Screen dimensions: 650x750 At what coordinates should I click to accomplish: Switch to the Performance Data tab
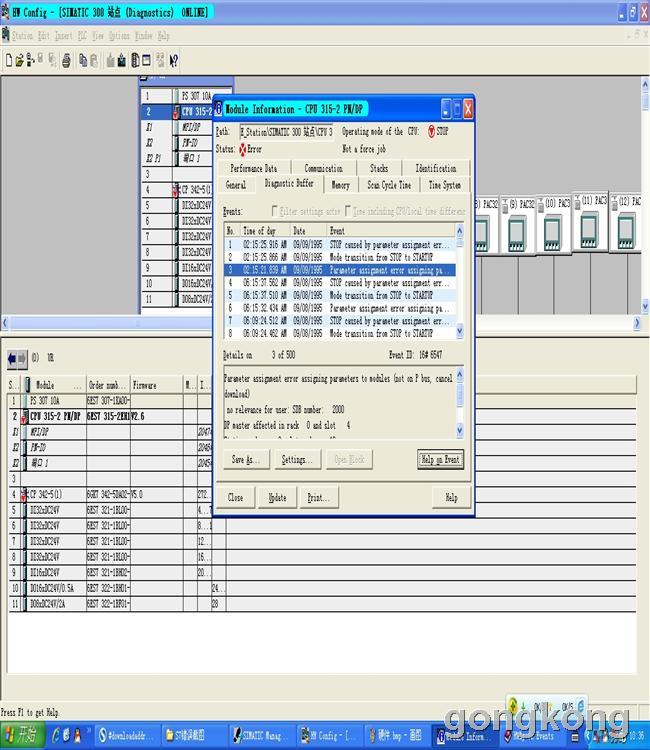(x=253, y=168)
